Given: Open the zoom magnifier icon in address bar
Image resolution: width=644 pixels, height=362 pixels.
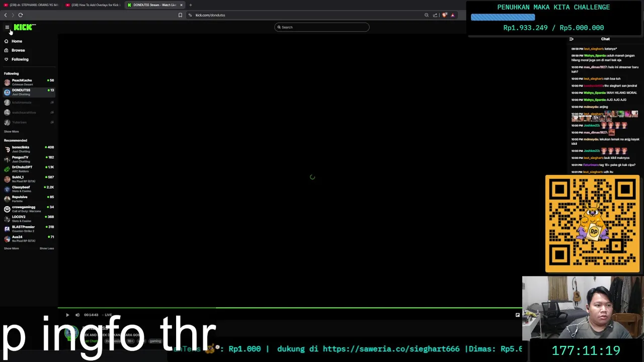Looking at the screenshot, I should 427,15.
